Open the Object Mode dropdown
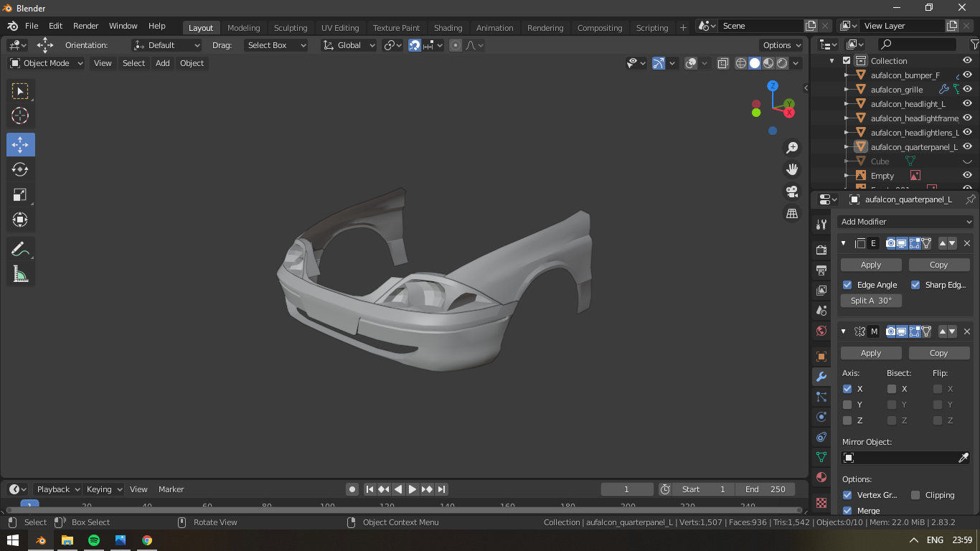 tap(47, 63)
